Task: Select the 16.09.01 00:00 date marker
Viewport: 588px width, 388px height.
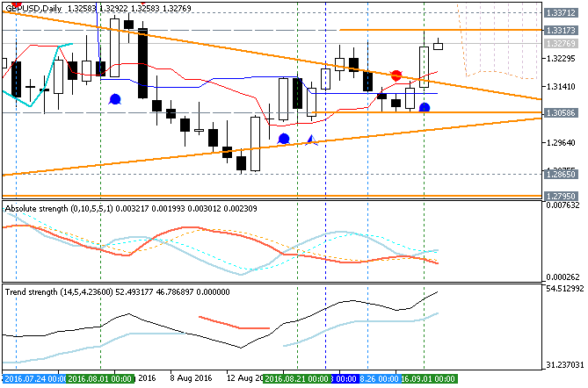Action: pyautogui.click(x=429, y=378)
